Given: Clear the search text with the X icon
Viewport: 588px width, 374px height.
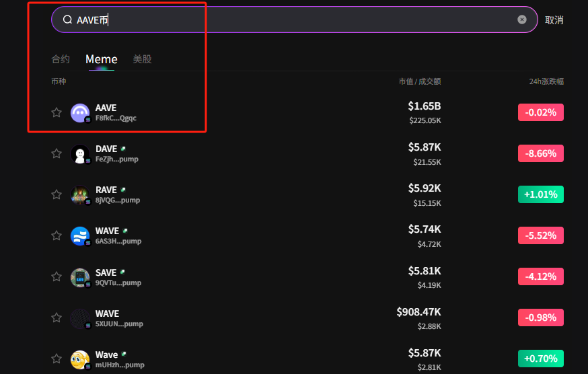Looking at the screenshot, I should (522, 20).
